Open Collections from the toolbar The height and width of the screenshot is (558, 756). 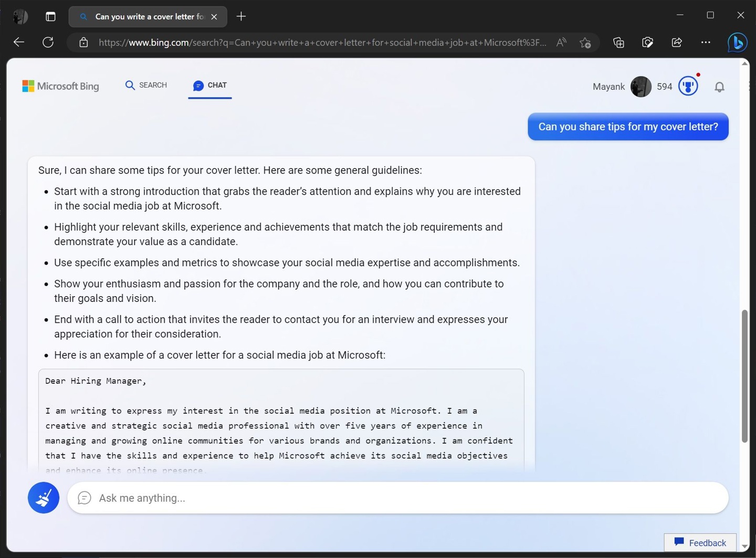pos(618,43)
